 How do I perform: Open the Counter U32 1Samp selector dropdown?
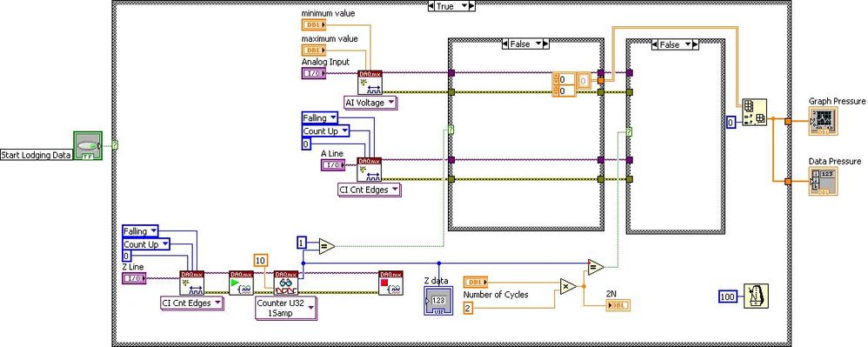[286, 308]
